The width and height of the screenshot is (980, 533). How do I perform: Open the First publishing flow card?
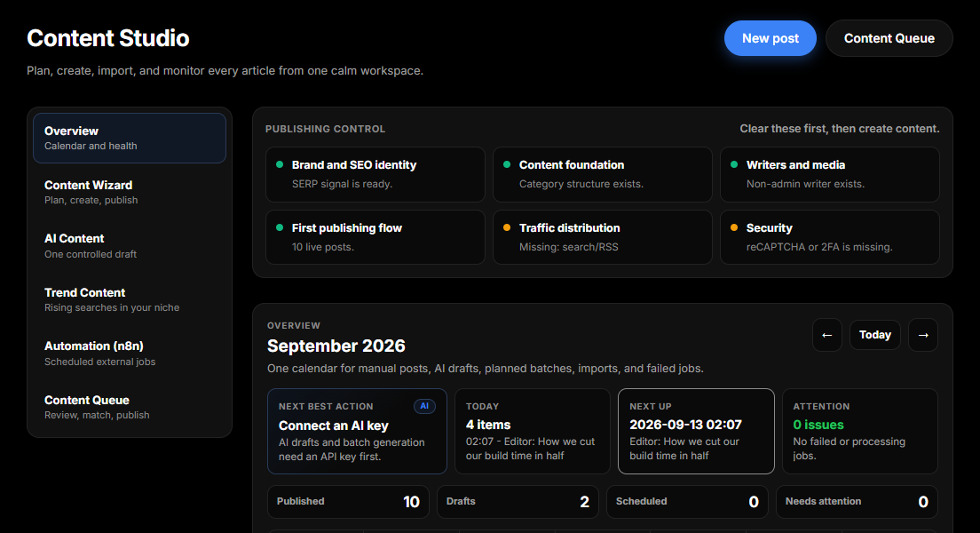[x=375, y=237]
